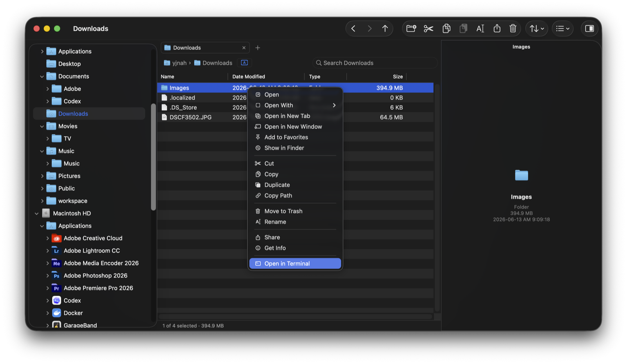This screenshot has width=627, height=364.
Task: Click the Rename icon in the toolbar
Action: [x=480, y=29]
